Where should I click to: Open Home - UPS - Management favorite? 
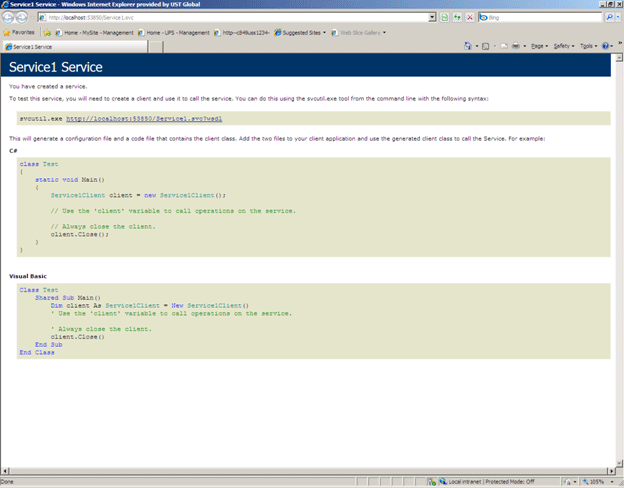point(174,33)
